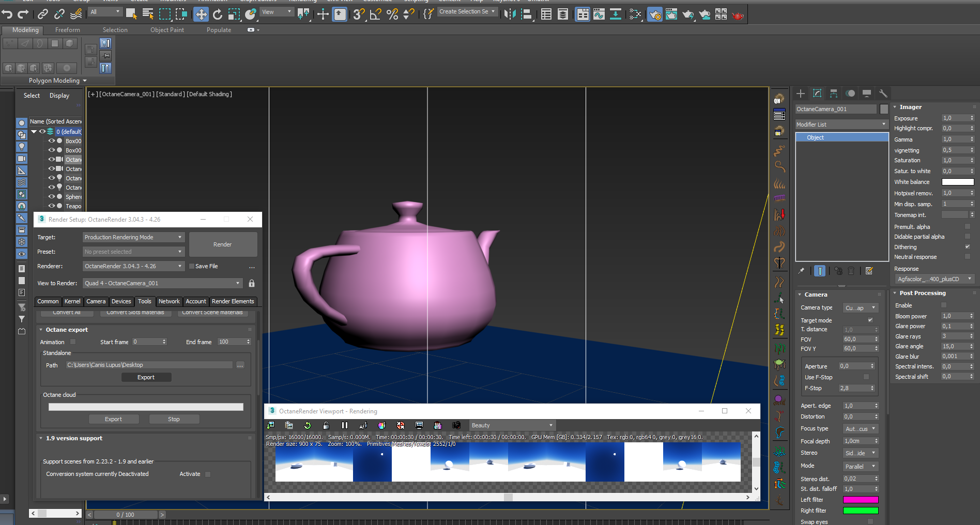Open the Utilities wrench tab
Image resolution: width=980 pixels, height=525 pixels.
(x=883, y=94)
